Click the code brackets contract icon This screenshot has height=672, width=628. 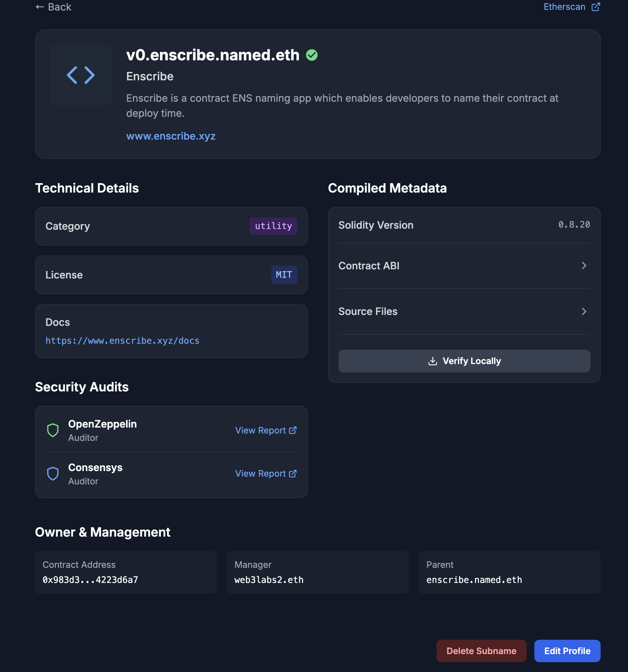point(81,75)
